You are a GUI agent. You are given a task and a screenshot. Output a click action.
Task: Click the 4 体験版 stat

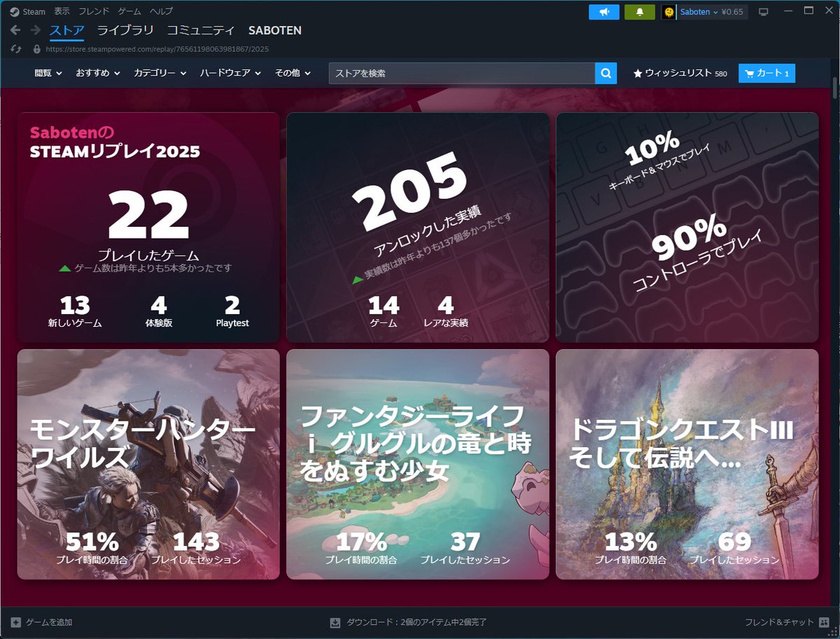click(x=158, y=311)
